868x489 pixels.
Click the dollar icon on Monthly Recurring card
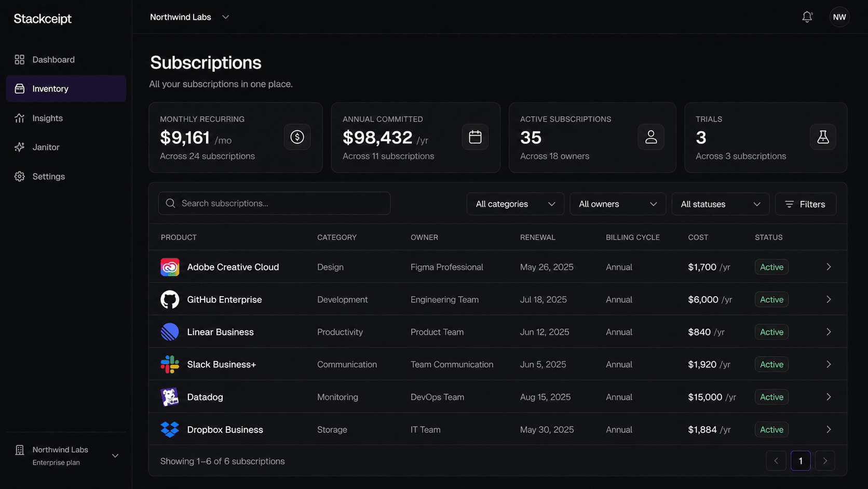point(297,137)
